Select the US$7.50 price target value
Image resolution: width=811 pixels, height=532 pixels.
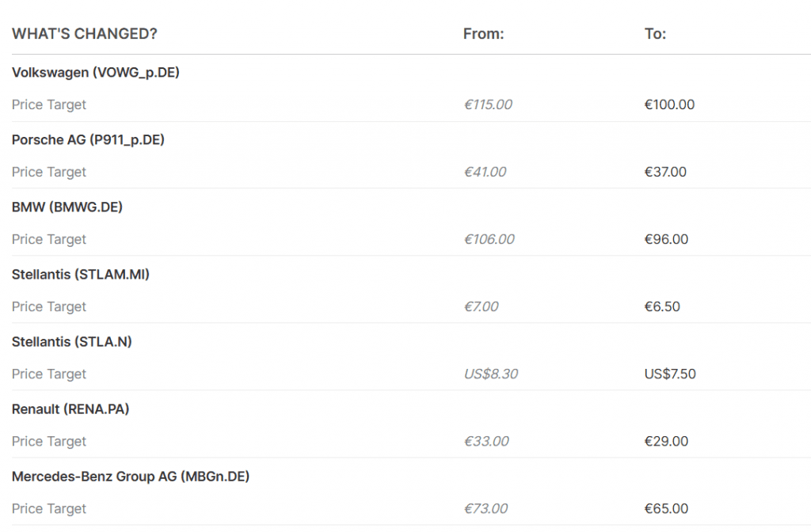tap(670, 374)
